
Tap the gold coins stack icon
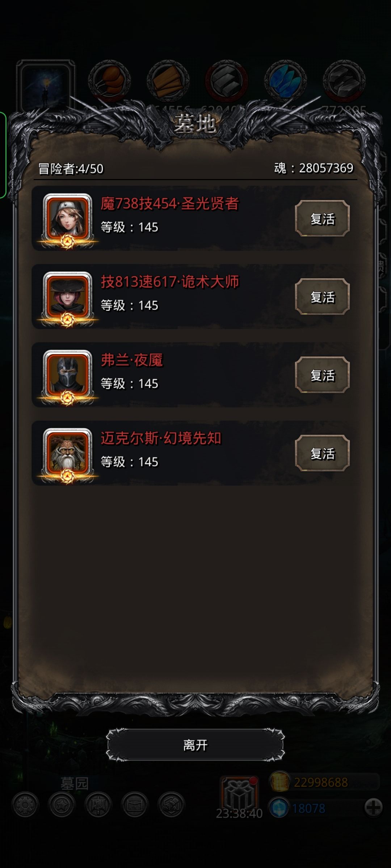point(279,782)
